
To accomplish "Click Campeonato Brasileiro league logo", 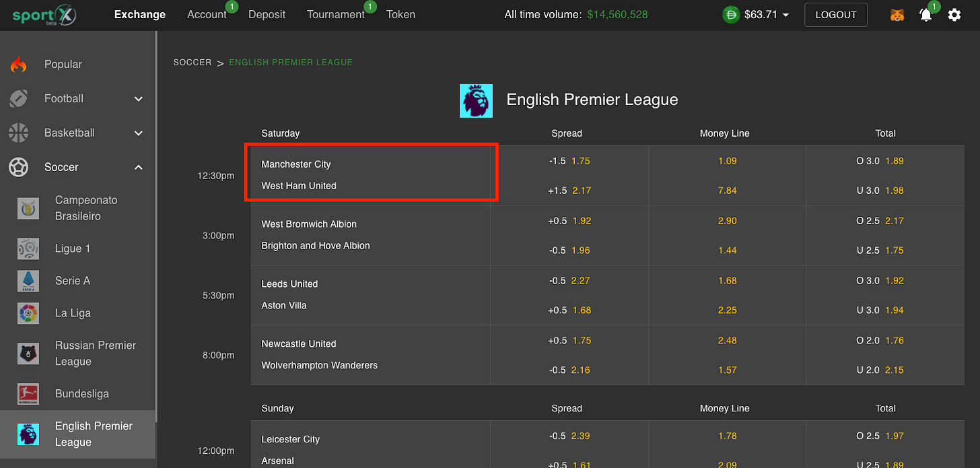I will click(x=28, y=209).
